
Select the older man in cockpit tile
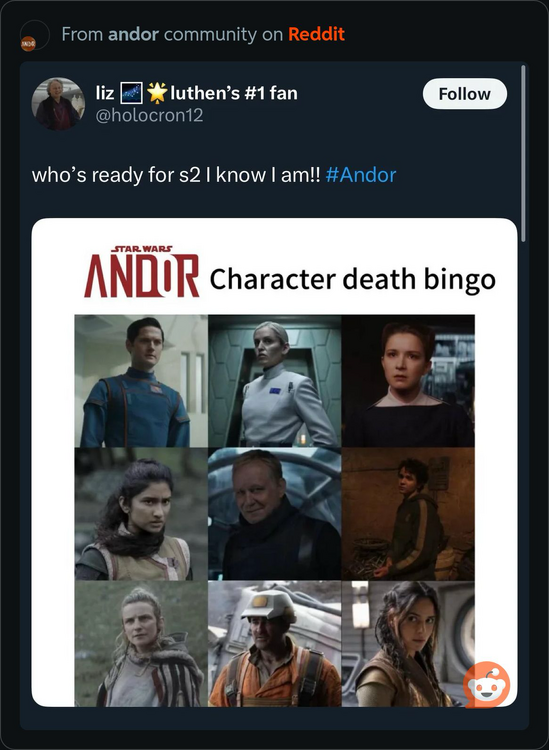274,514
